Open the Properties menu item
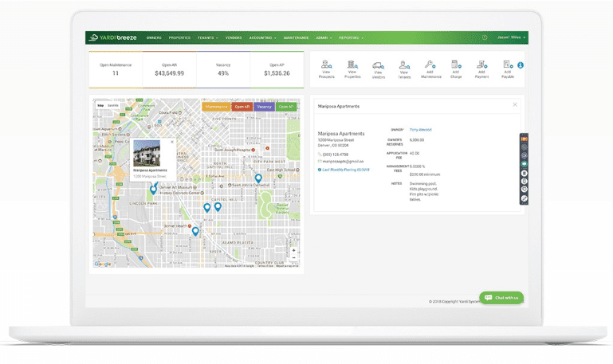Image resolution: width=613 pixels, height=364 pixels. coord(179,38)
